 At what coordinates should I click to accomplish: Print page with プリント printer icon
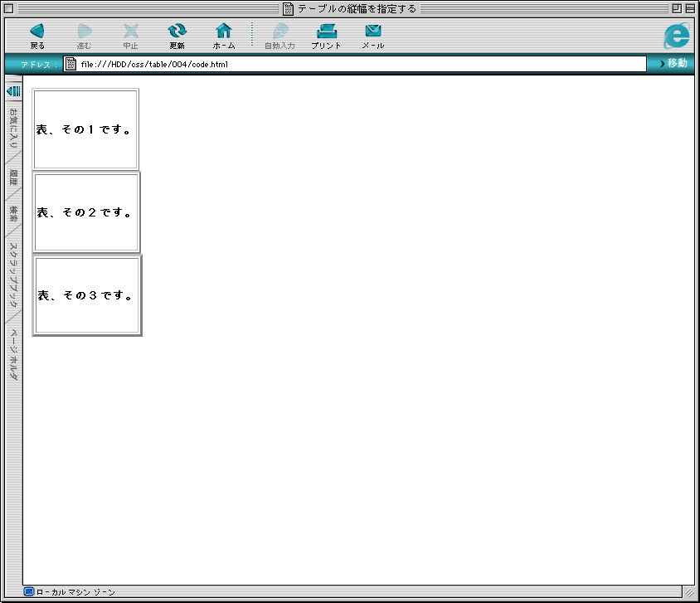[x=327, y=32]
